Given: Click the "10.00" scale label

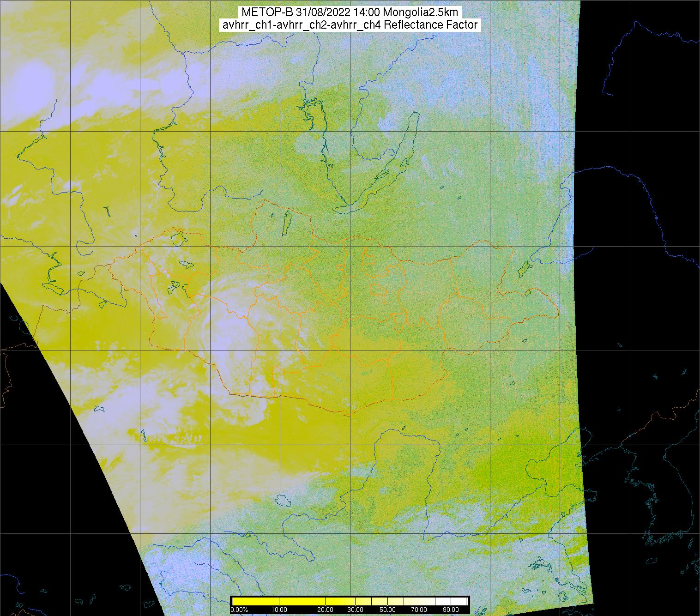Looking at the screenshot, I should tap(280, 610).
